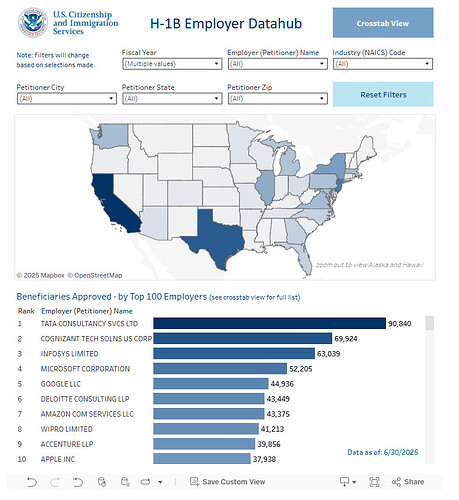Viewport: 459px width, 500px height.
Task: Click the Data as of 6/30/2025 text
Action: (x=383, y=452)
